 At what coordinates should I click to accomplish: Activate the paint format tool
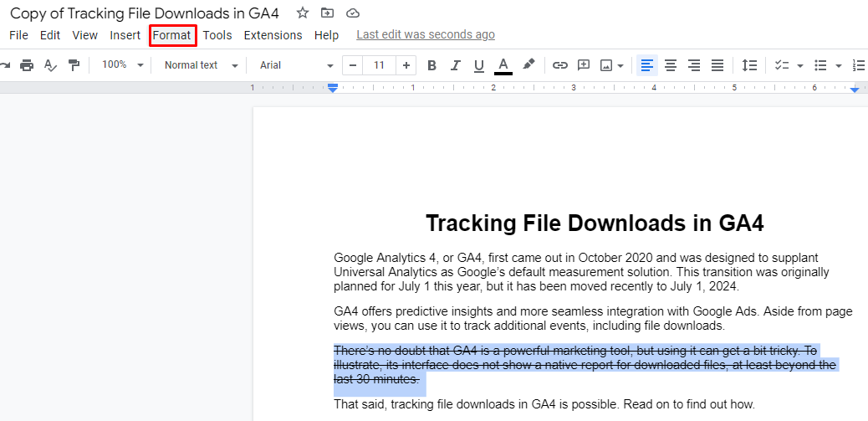pyautogui.click(x=74, y=65)
